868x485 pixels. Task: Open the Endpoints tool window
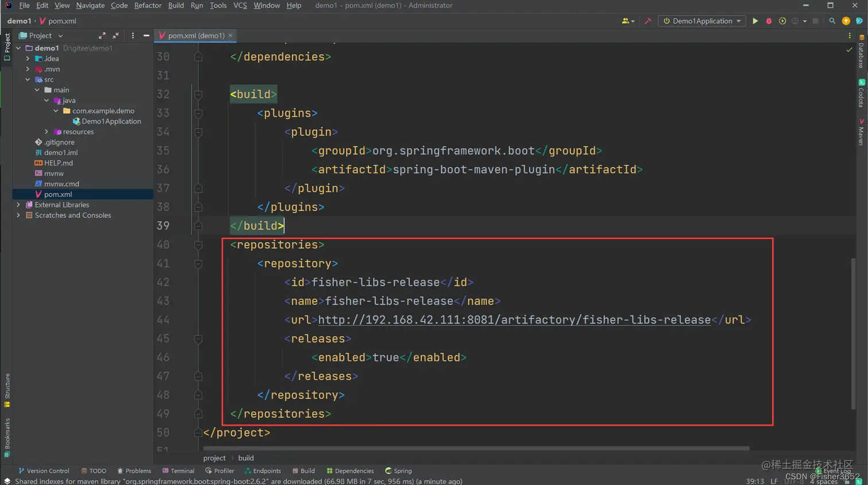(x=262, y=471)
